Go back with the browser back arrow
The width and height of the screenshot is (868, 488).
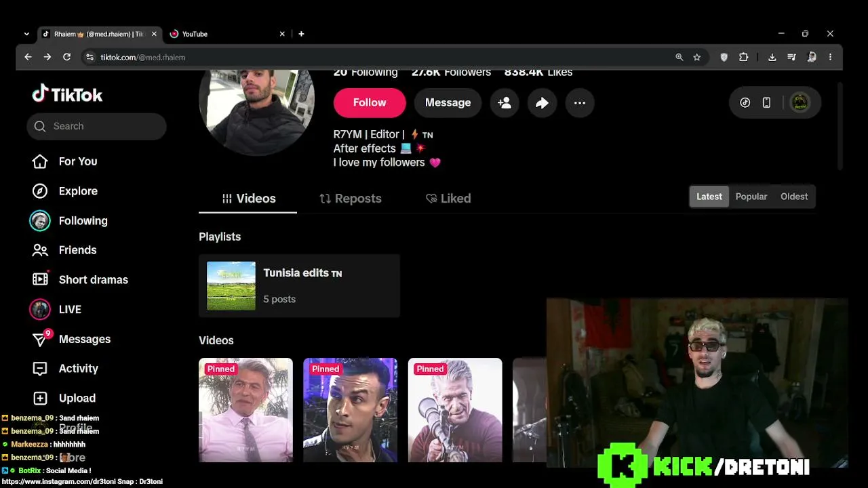click(x=28, y=57)
